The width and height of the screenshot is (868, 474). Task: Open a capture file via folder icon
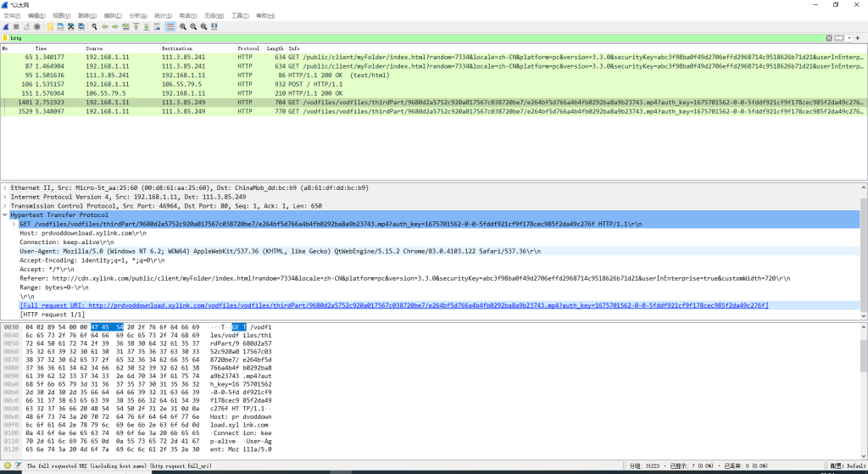point(50,26)
